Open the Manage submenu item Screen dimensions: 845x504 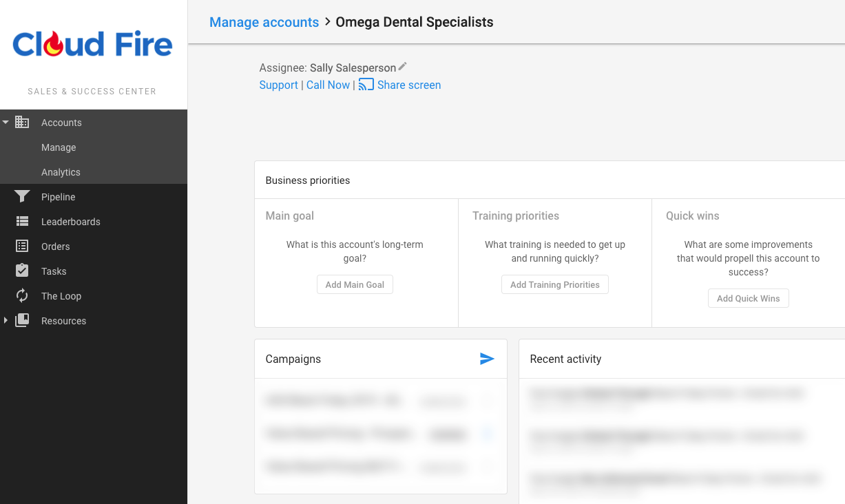click(59, 147)
